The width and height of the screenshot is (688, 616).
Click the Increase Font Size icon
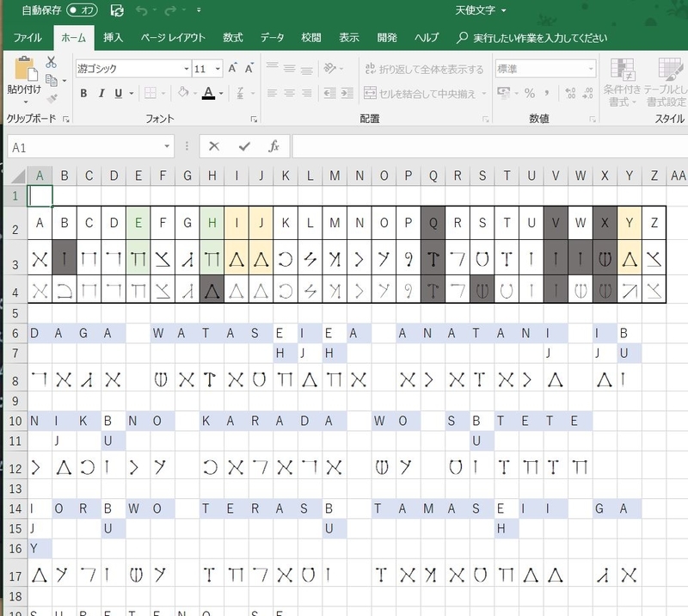(x=232, y=68)
